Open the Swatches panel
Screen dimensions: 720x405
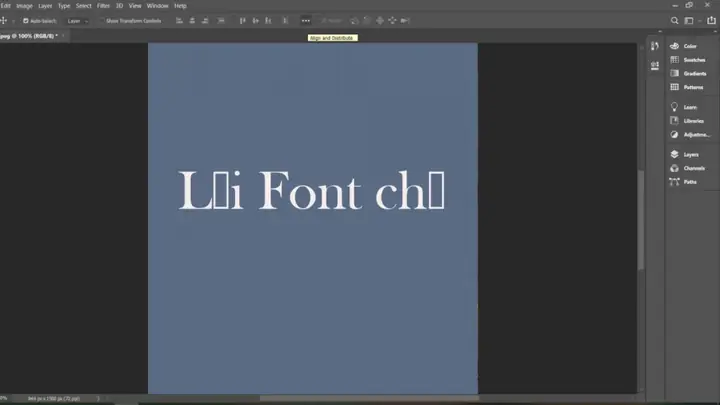coord(687,60)
